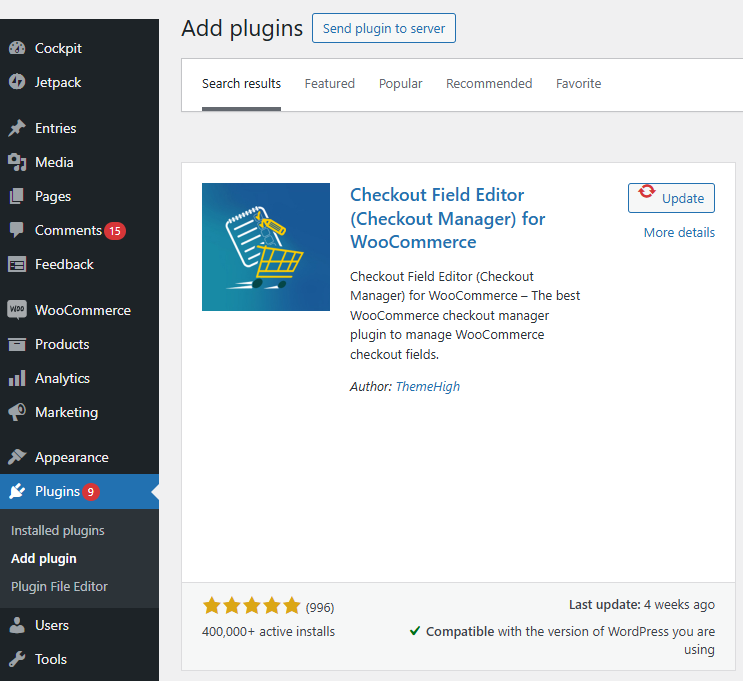Select the Plugins menu item
This screenshot has height=681, width=743.
pyautogui.click(x=80, y=491)
